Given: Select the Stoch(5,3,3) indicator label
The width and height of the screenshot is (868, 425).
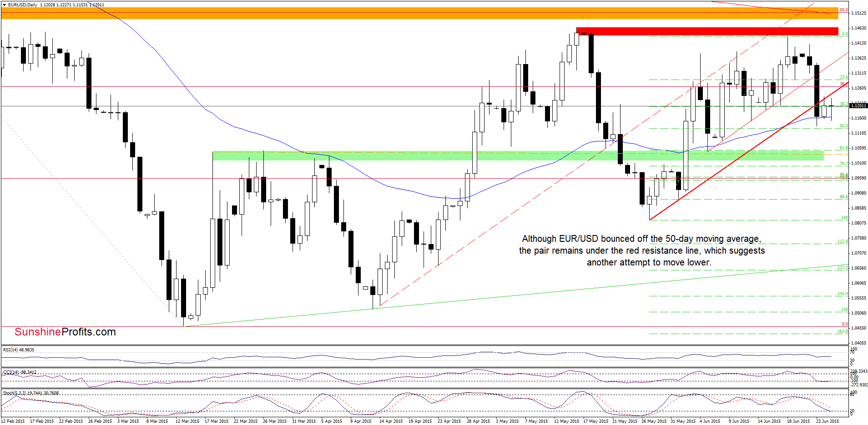Looking at the screenshot, I should pyautogui.click(x=31, y=393).
